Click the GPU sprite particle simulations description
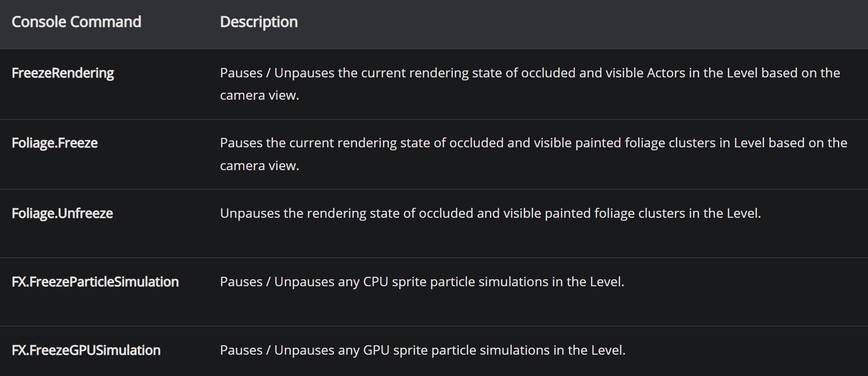Screen dimensions: 868x376 coord(423,350)
